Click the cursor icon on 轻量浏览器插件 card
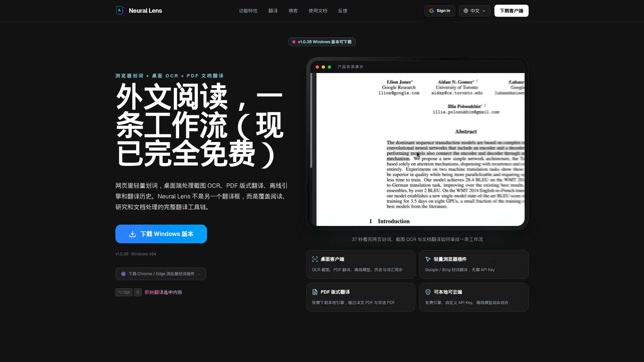Screen dimensions: 644x362 click(428, 259)
